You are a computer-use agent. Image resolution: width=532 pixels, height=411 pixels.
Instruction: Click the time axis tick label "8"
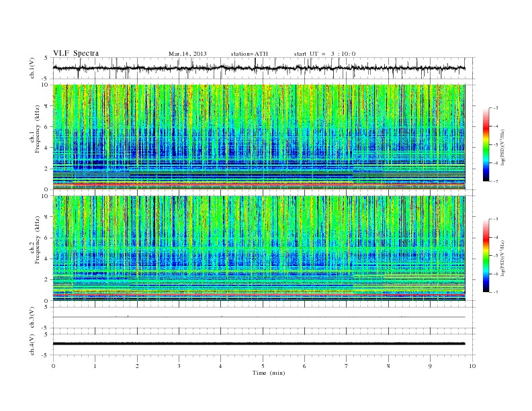pos(388,366)
